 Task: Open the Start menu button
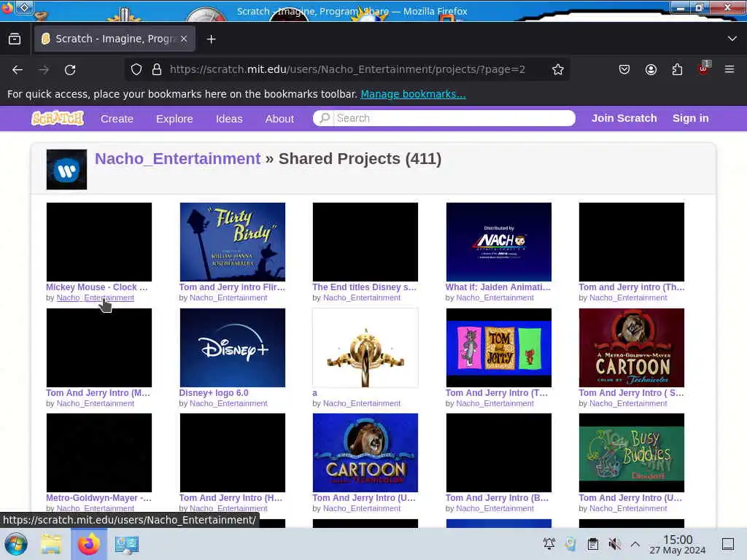(16, 544)
